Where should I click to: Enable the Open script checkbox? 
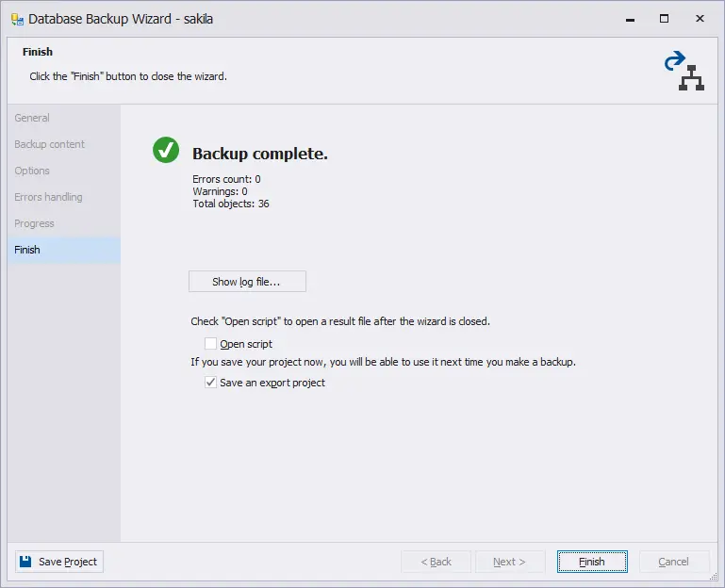(210, 343)
